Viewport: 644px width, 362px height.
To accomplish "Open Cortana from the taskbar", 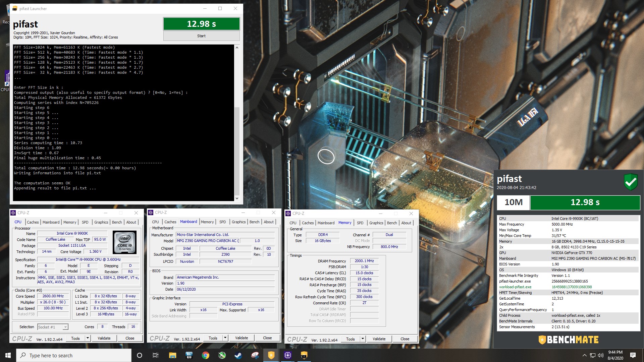I will tap(140, 355).
